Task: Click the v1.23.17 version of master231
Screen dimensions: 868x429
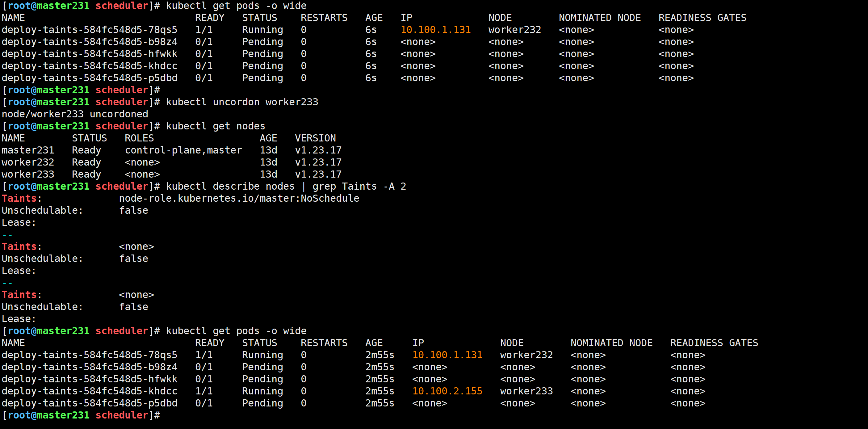Action: pos(318,150)
